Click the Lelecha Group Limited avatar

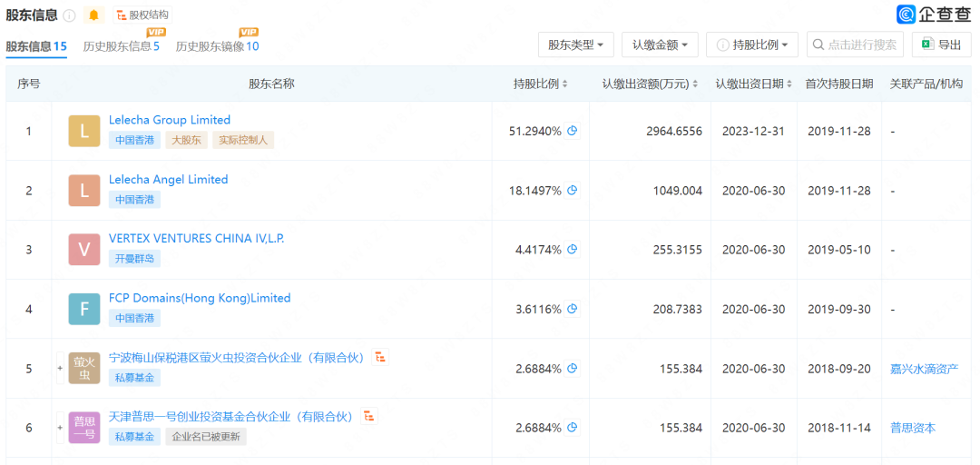pos(84,132)
